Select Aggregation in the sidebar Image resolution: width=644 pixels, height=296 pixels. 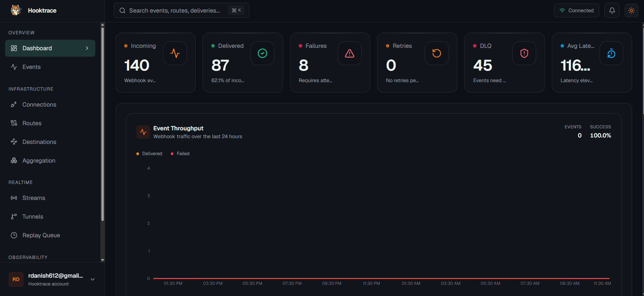50,161
